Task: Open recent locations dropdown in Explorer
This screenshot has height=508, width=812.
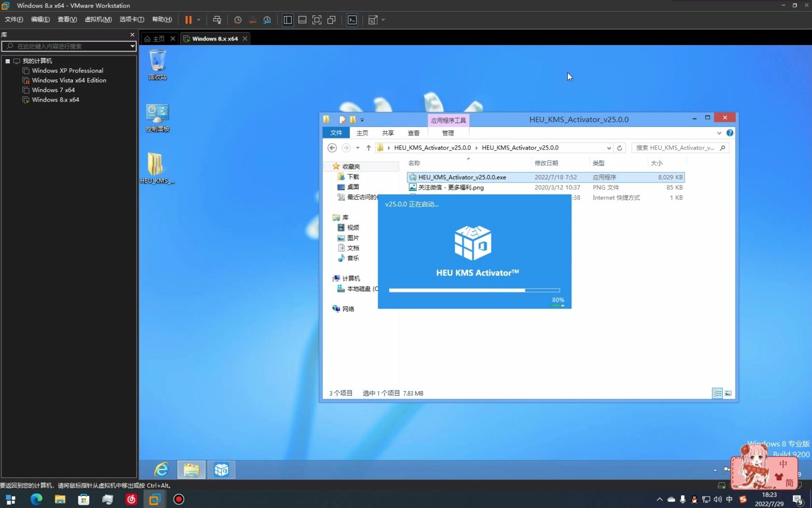Action: (x=358, y=148)
